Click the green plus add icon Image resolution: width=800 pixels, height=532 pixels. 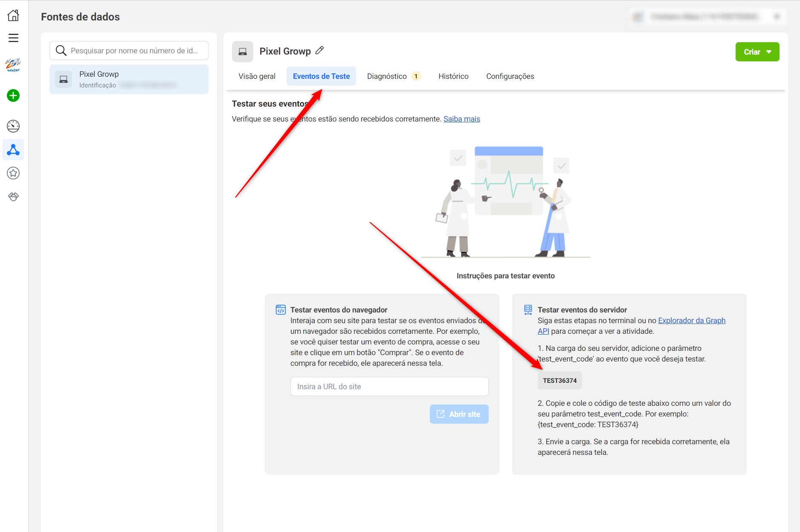pos(13,95)
